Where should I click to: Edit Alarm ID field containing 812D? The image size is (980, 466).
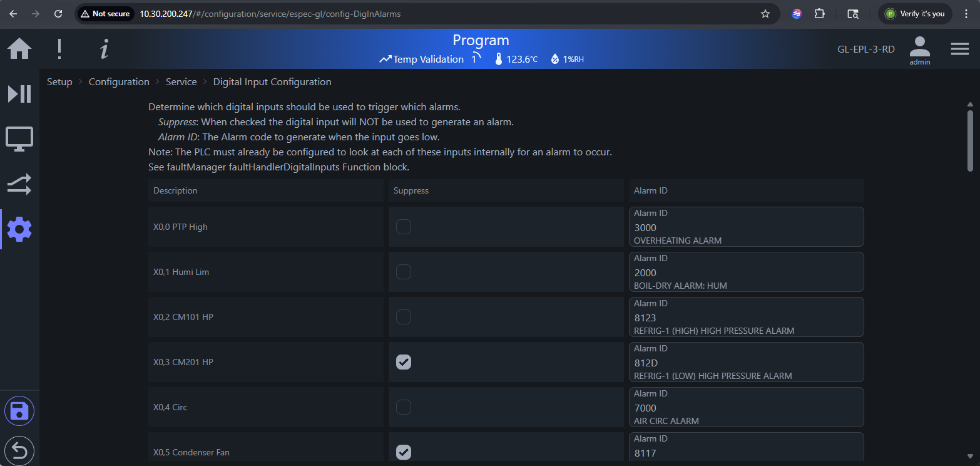pos(747,362)
